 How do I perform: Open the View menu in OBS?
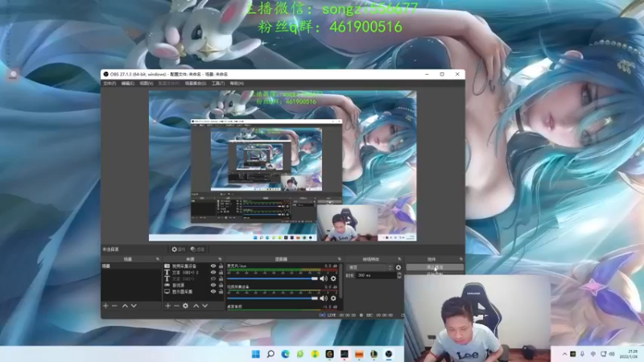coord(147,84)
